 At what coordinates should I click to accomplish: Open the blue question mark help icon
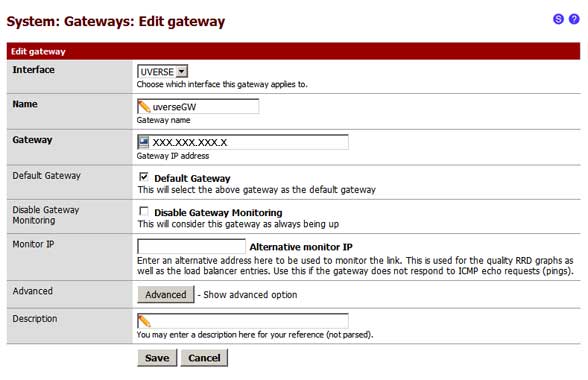click(x=574, y=19)
